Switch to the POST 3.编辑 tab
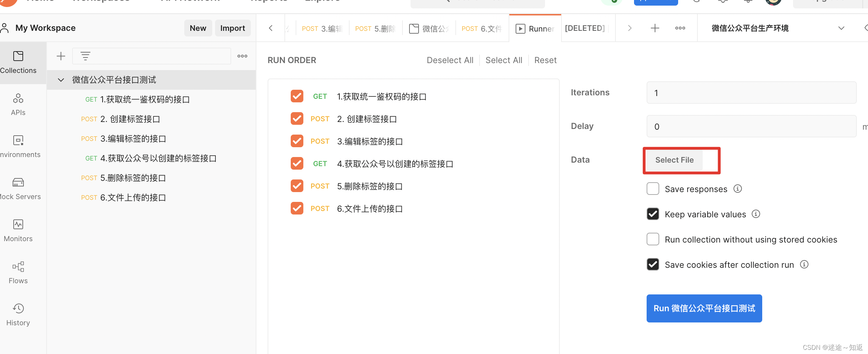 322,28
